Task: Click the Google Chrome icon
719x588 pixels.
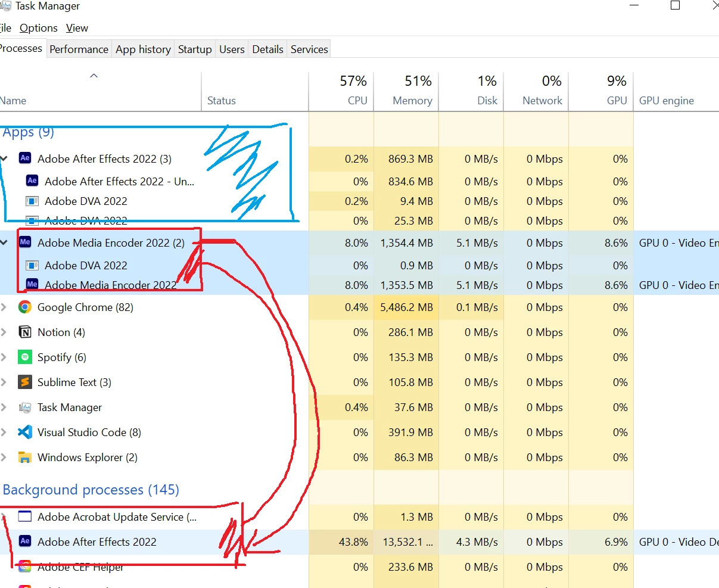Action: click(25, 307)
